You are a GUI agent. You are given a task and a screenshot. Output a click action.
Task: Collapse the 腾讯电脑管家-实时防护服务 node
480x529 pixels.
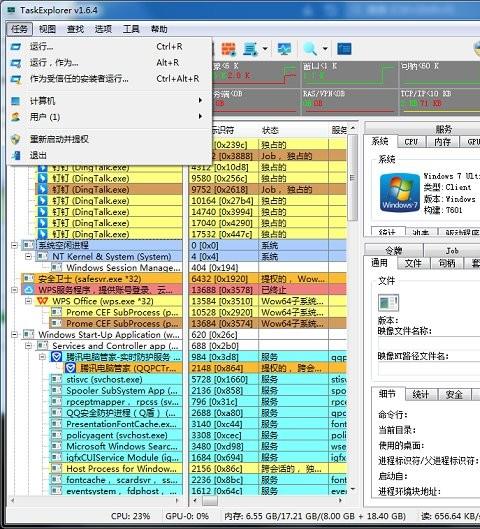point(43,357)
